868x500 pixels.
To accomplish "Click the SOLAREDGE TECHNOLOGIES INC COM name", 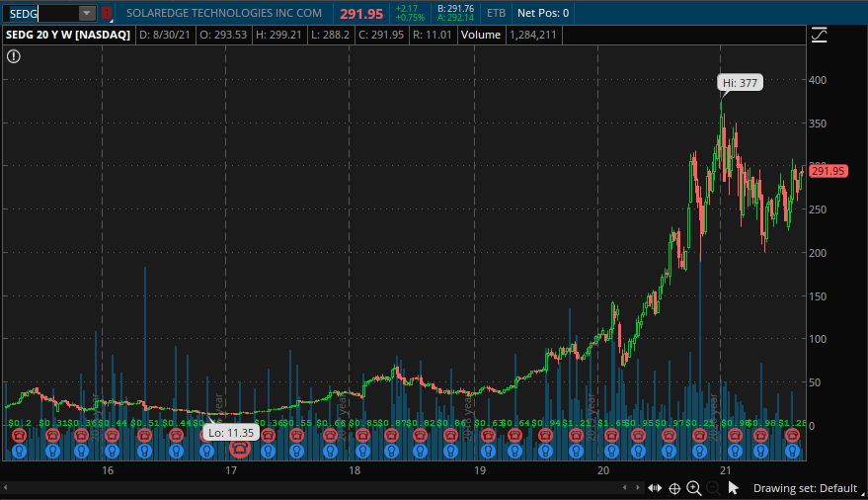I will coord(223,13).
